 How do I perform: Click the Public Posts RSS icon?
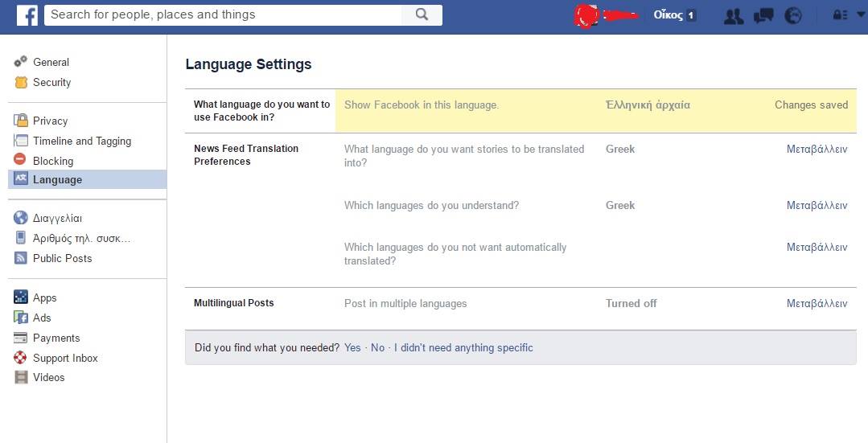[20, 258]
